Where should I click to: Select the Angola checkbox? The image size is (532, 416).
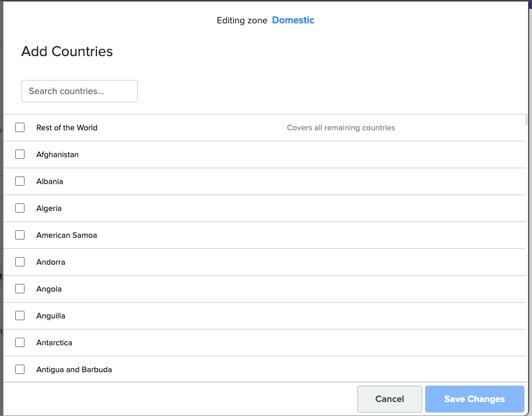[x=20, y=288]
